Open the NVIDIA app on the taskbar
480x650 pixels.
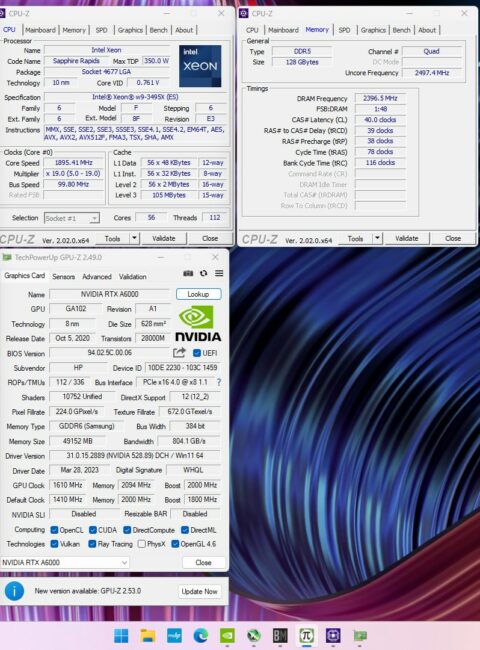tap(227, 635)
